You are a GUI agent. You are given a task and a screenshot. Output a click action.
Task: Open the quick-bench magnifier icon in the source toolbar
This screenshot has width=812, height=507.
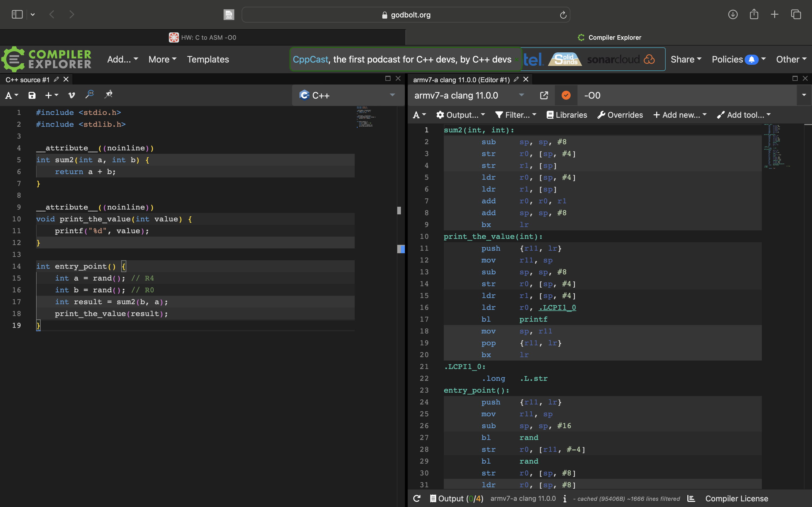click(90, 95)
